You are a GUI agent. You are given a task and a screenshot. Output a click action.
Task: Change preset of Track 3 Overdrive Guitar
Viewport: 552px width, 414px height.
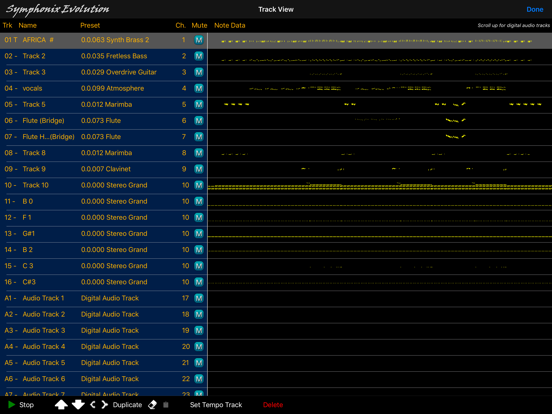(x=119, y=72)
